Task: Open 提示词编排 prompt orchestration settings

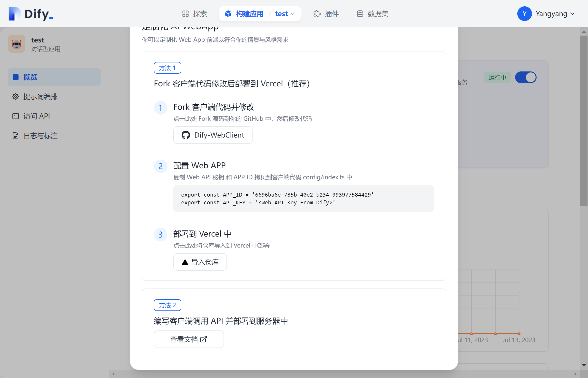Action: click(40, 97)
